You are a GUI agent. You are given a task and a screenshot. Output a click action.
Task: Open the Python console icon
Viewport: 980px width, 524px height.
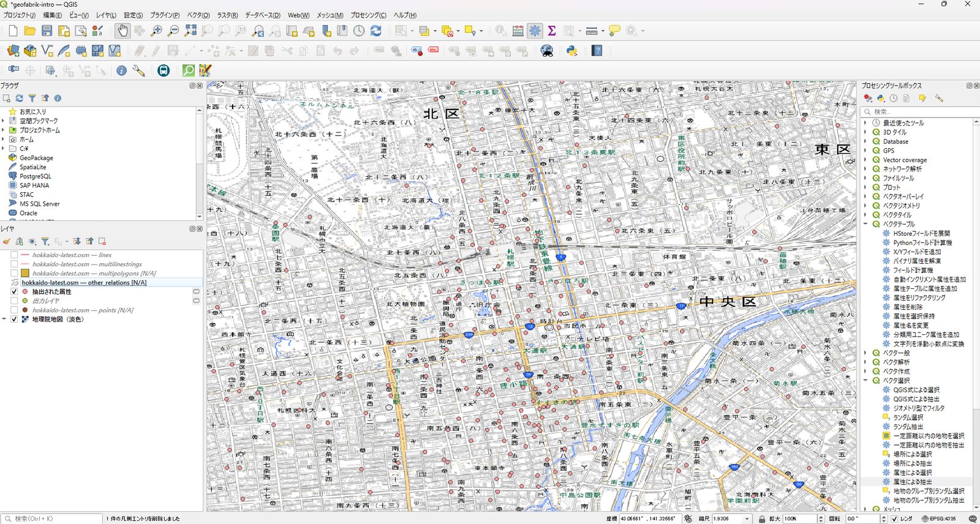click(572, 51)
